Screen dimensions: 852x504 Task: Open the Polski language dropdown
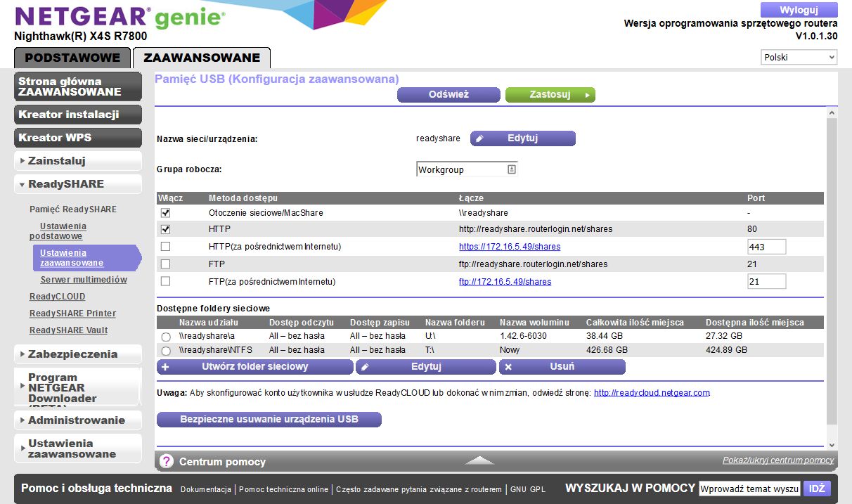click(799, 58)
